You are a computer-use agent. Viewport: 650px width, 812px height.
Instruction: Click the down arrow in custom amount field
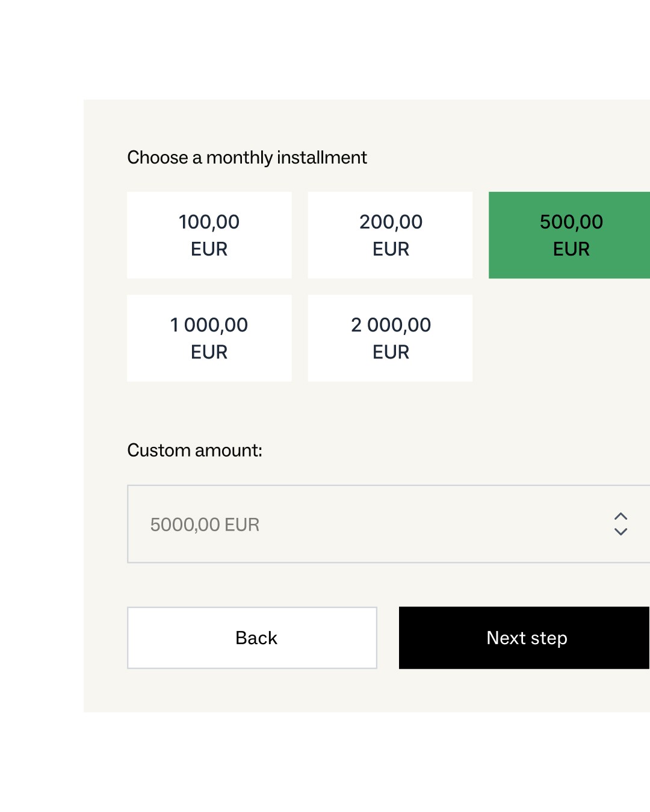pos(621,532)
